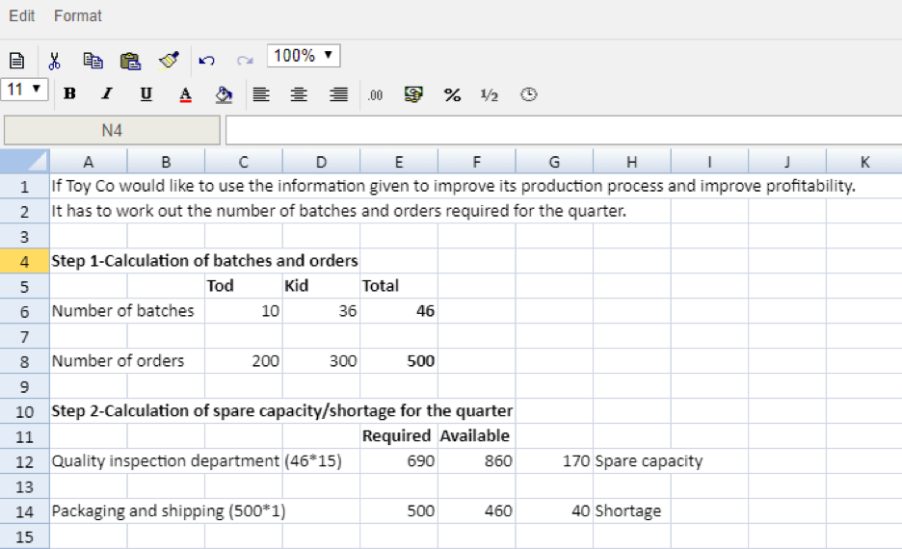Screen dimensions: 902x549
Task: Select the format painter brush icon
Action: click(x=169, y=61)
